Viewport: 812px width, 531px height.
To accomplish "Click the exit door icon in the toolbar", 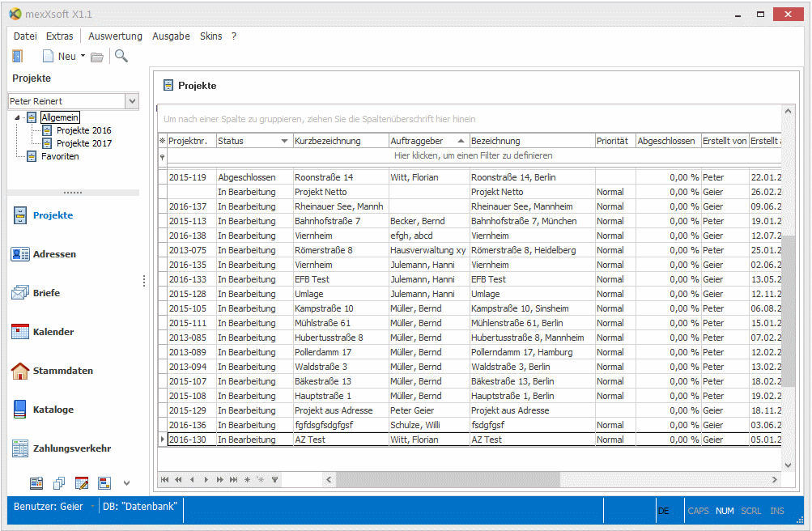I will (18, 56).
